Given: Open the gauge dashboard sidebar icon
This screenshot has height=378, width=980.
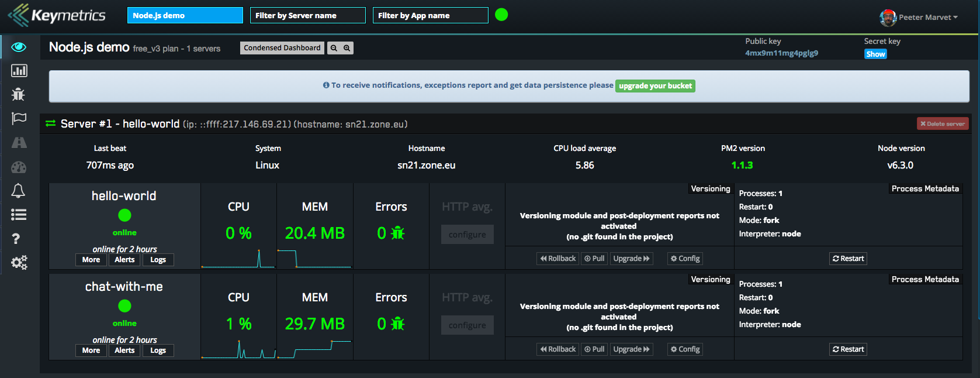Looking at the screenshot, I should point(19,167).
